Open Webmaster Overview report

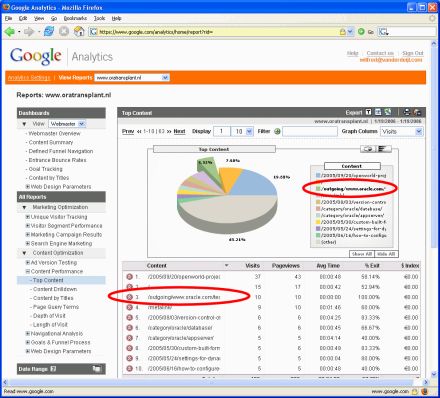tap(54, 133)
